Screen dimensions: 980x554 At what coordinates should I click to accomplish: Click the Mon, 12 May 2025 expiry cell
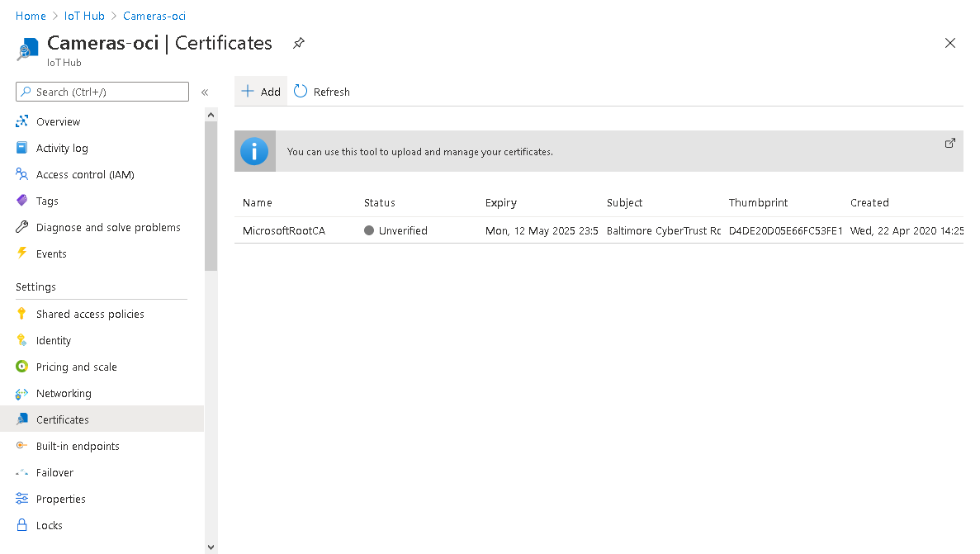(x=542, y=230)
